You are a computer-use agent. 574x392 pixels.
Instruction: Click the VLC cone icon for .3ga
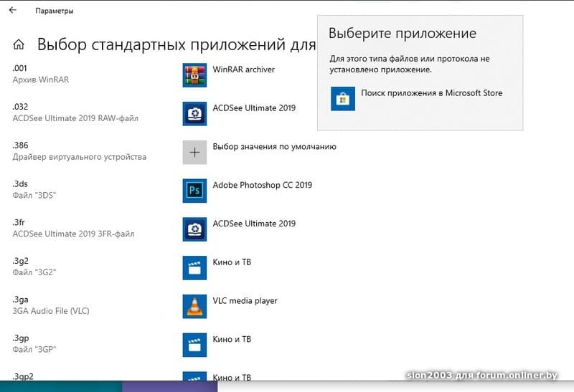coord(194,307)
